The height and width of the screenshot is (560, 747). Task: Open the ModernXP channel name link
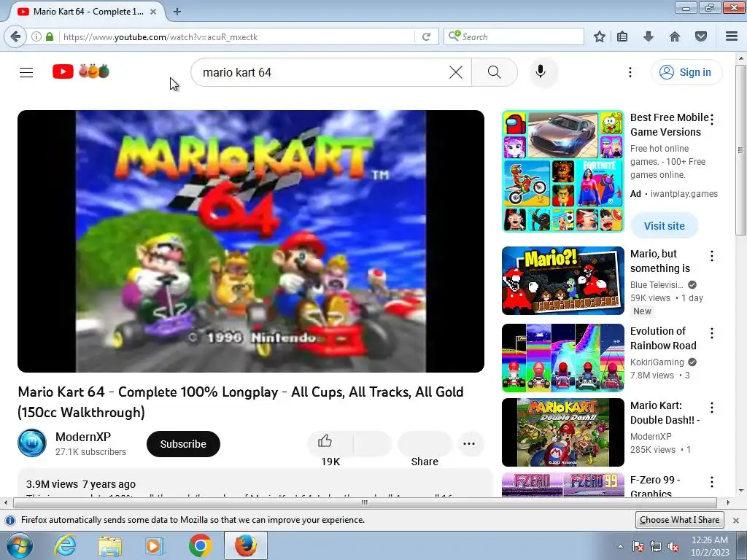[83, 437]
